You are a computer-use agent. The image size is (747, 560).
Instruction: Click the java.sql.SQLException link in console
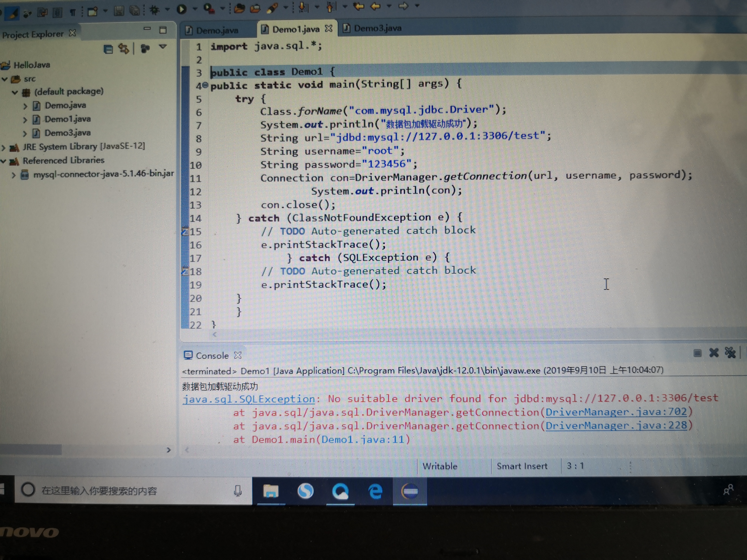[248, 399]
